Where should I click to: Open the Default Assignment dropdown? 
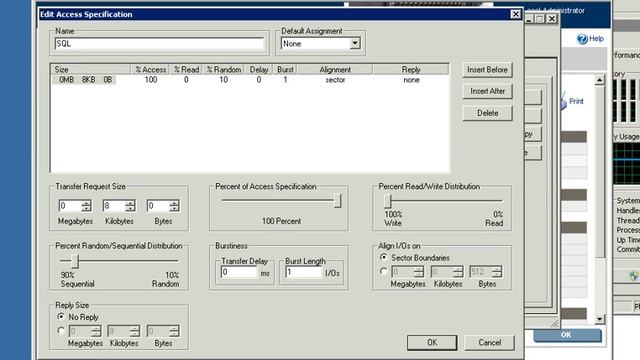355,43
